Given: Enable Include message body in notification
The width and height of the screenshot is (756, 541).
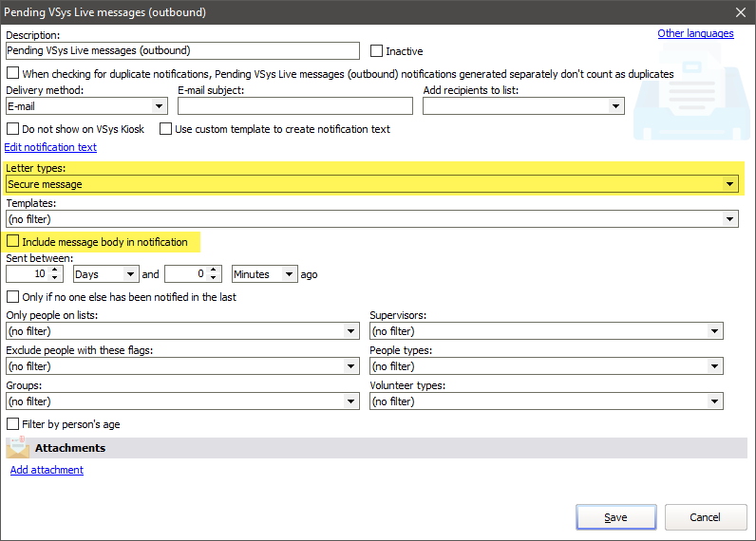Looking at the screenshot, I should tap(13, 242).
